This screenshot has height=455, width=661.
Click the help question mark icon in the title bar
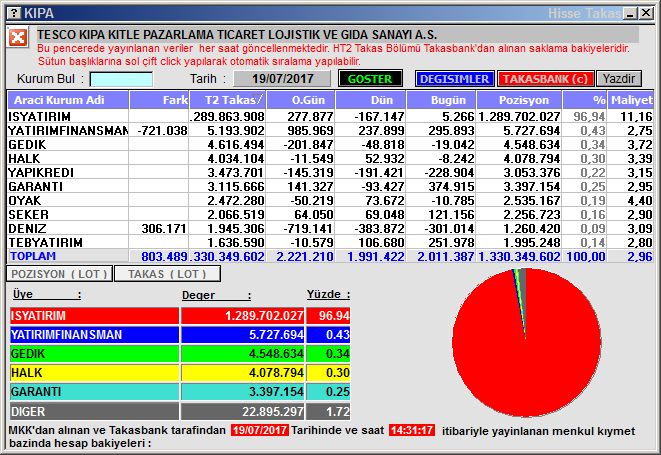coord(14,13)
